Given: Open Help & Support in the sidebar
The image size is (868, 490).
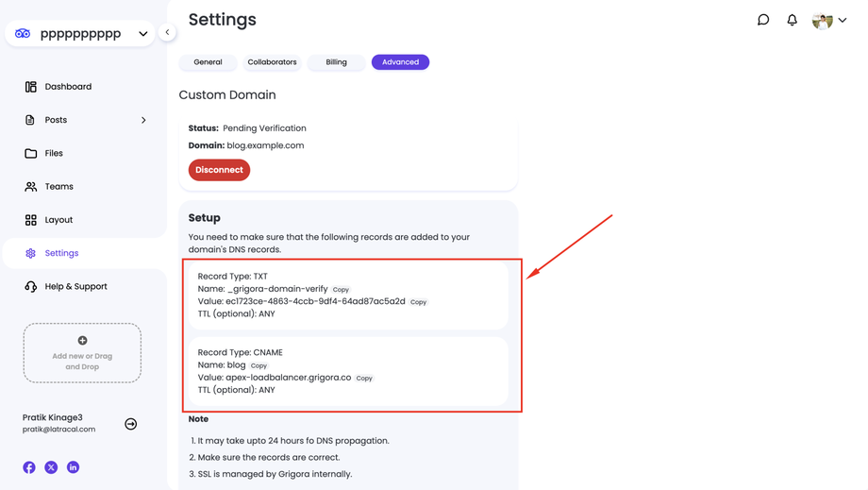Looking at the screenshot, I should click(75, 286).
